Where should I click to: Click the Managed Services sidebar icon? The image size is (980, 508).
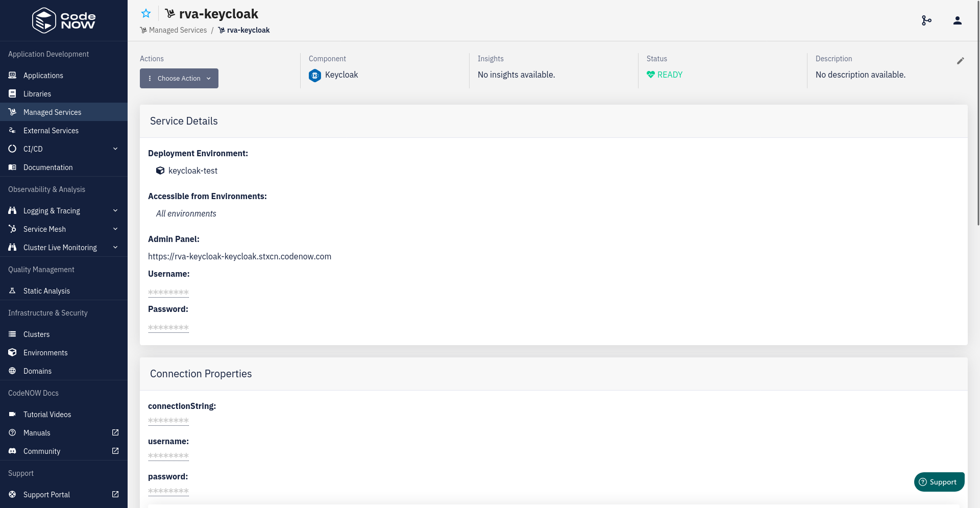[12, 112]
